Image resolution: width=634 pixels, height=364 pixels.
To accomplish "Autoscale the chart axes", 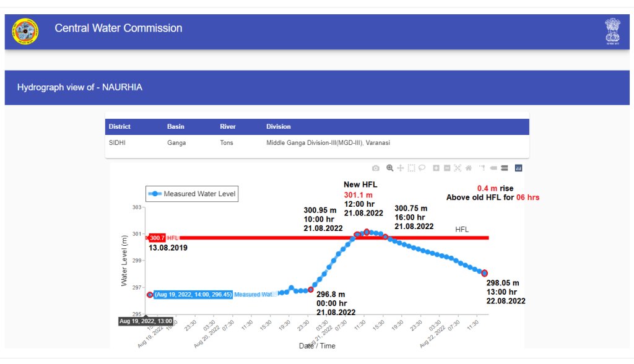I will tap(458, 168).
